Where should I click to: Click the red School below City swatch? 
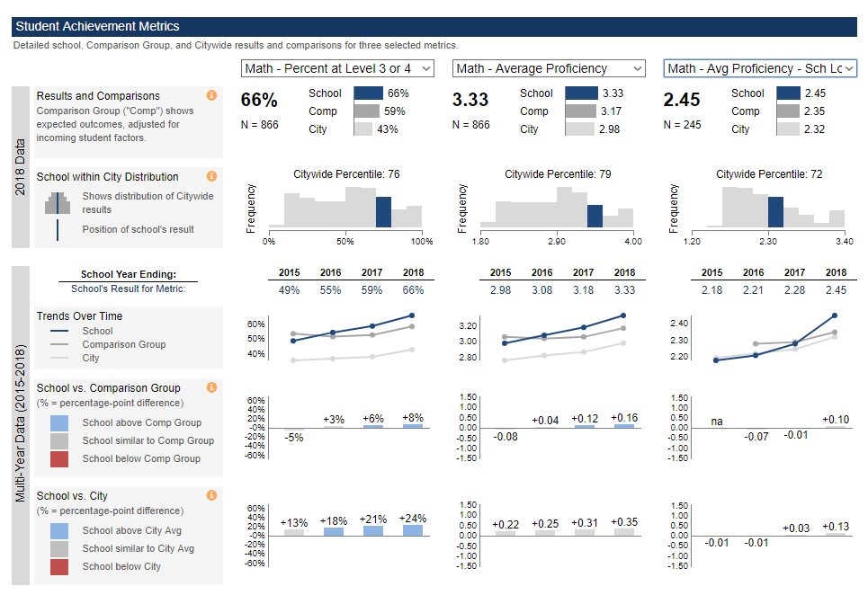coord(58,566)
